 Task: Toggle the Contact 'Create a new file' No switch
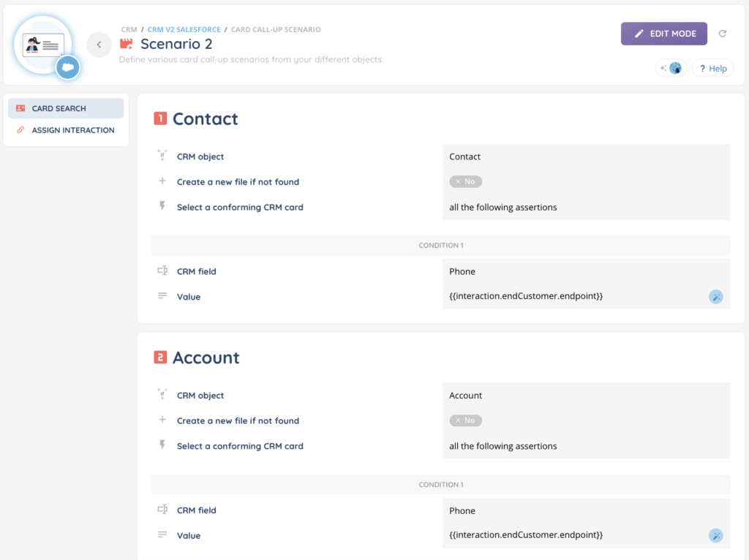tap(465, 181)
